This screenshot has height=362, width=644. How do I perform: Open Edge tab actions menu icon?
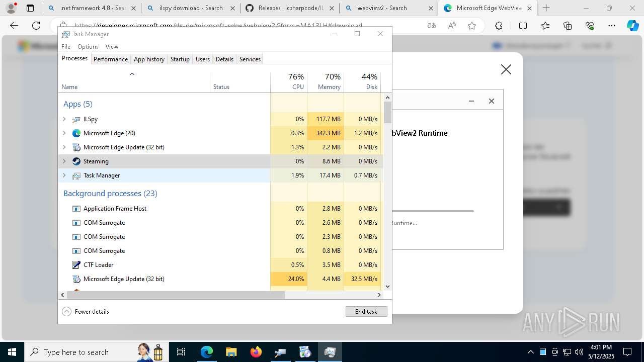pyautogui.click(x=30, y=8)
